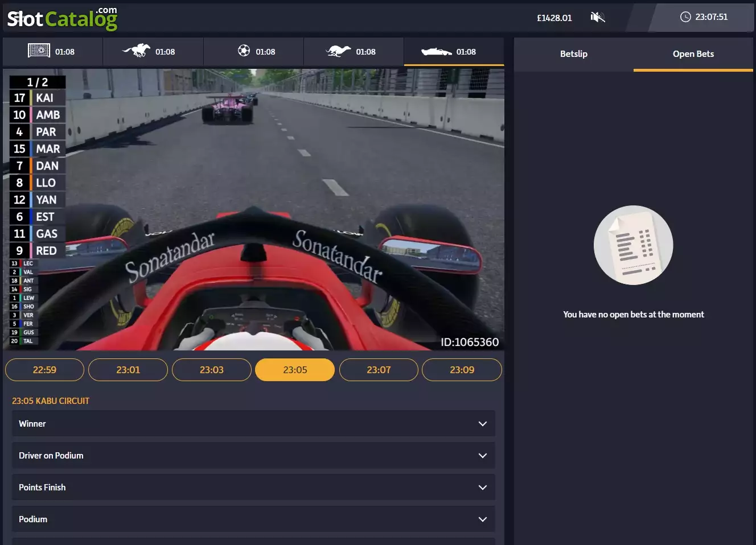This screenshot has width=756, height=545.
Task: Click the 23:05 KABU CIRCUIT heading
Action: [51, 401]
